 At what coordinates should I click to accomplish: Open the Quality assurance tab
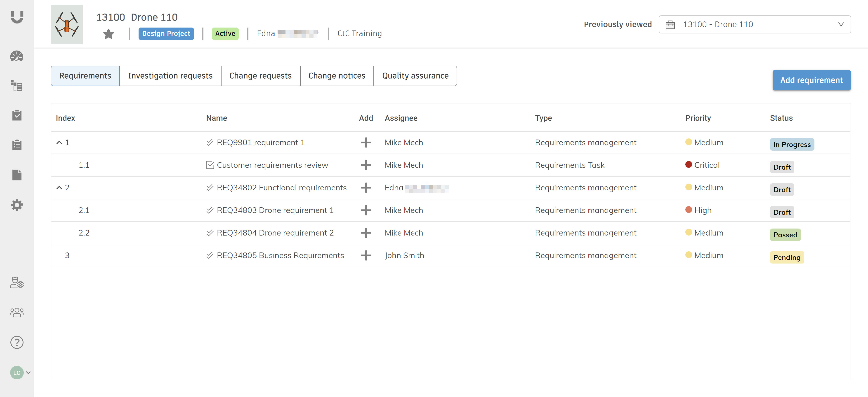pos(415,76)
